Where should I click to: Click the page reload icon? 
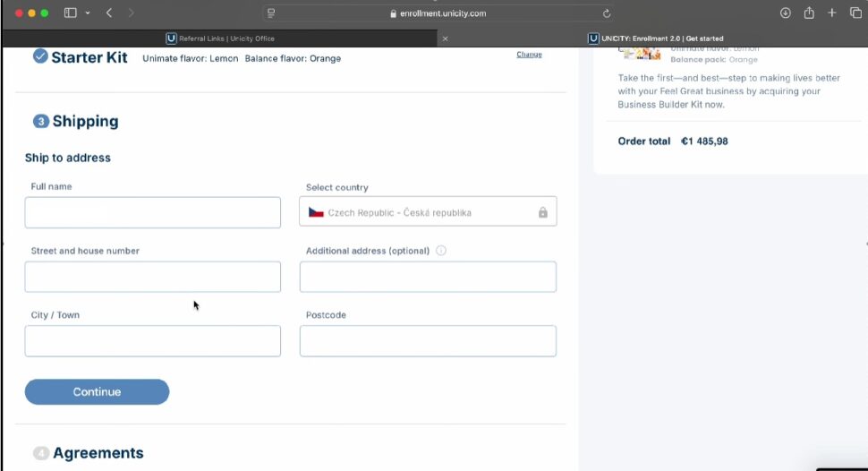coord(606,13)
